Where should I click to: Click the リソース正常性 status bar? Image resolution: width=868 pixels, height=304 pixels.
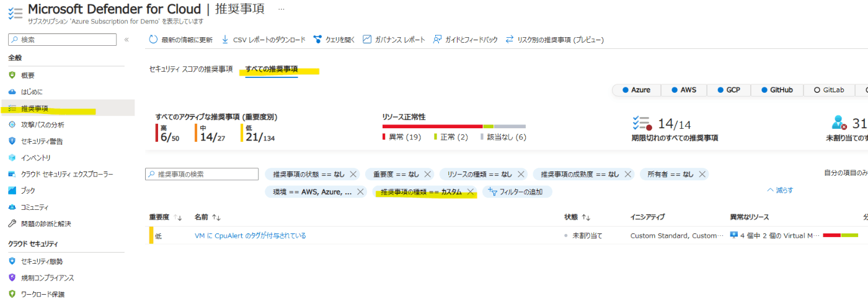pos(454,126)
